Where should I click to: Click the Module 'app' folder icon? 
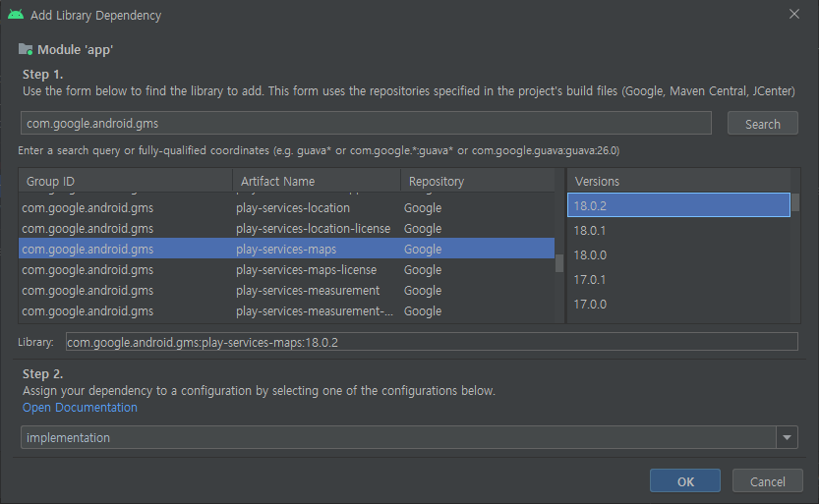26,49
